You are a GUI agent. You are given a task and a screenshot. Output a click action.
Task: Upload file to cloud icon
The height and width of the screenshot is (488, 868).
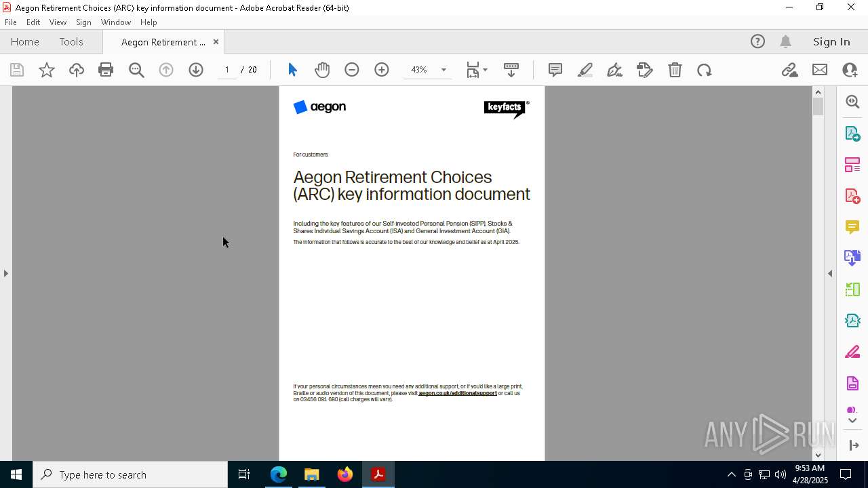[77, 70]
